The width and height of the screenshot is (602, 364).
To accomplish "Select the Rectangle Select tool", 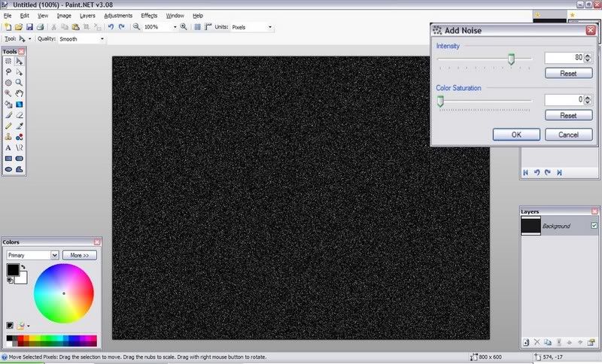I will point(8,62).
